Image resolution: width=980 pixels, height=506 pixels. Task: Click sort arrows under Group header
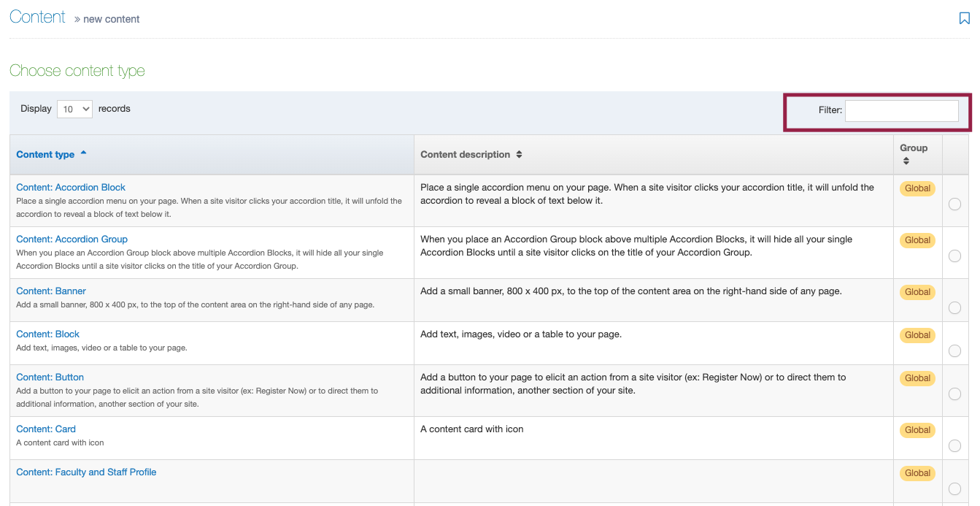point(906,161)
